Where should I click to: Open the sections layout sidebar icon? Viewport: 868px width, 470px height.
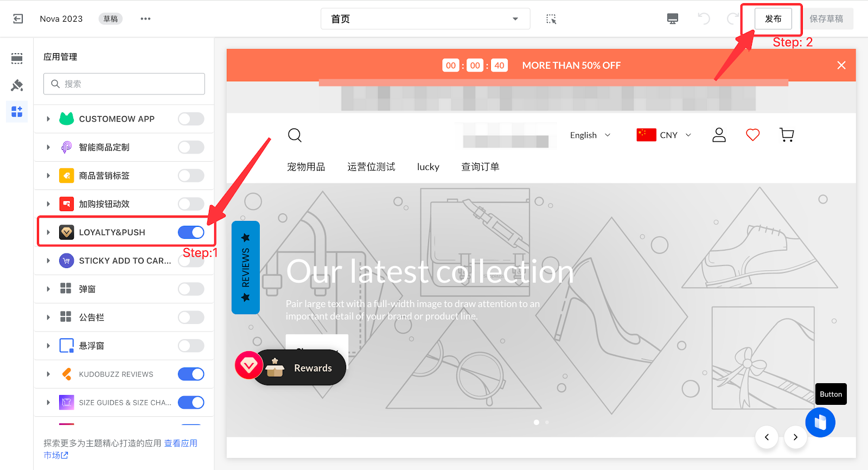[x=17, y=59]
